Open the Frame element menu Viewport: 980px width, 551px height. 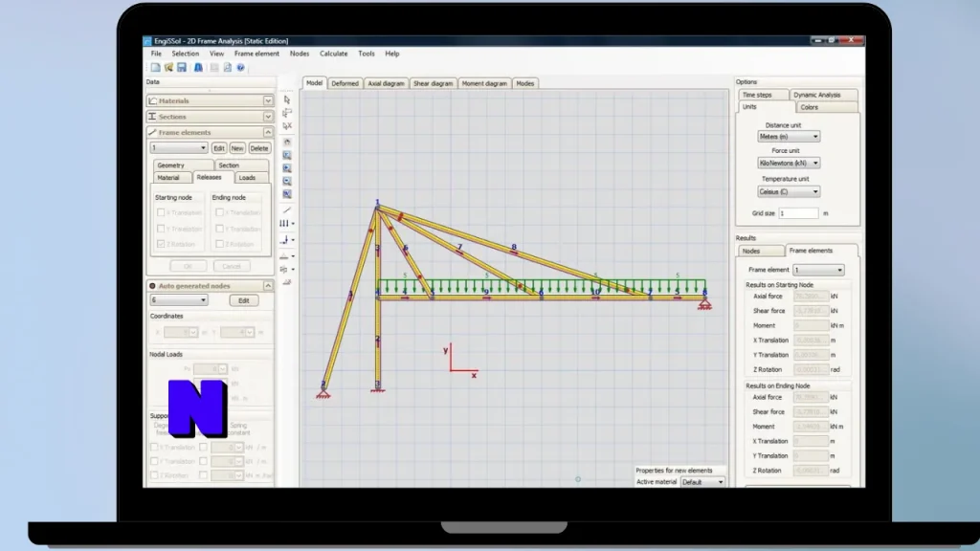256,54
